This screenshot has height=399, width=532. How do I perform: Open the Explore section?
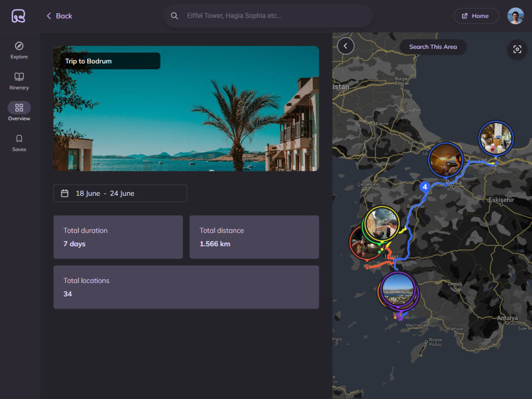(x=19, y=51)
